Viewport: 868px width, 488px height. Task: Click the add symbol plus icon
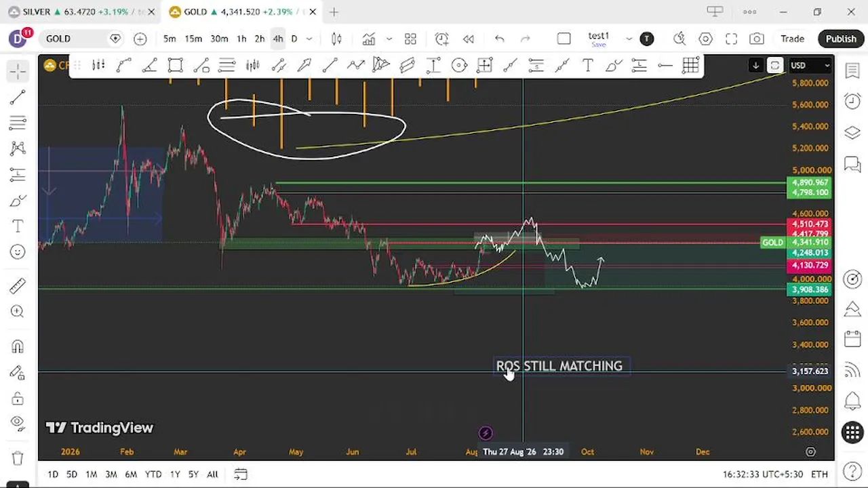pos(140,39)
